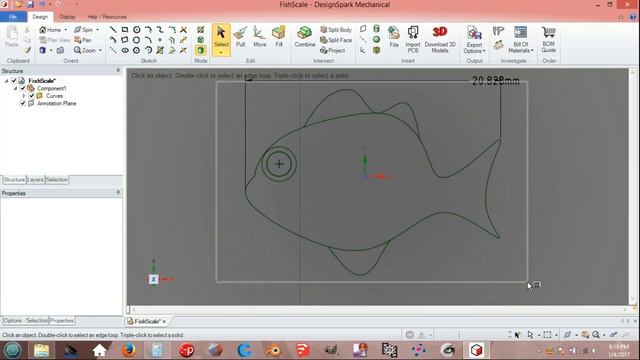
Task: Click zoom magnifier icon in status bar
Action: [x=596, y=335]
